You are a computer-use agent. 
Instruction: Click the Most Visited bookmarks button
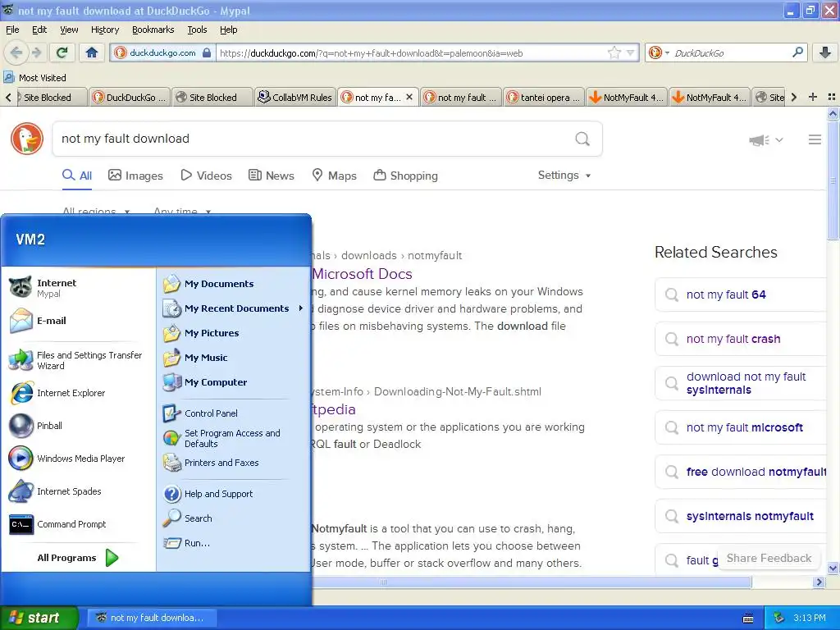click(x=34, y=78)
